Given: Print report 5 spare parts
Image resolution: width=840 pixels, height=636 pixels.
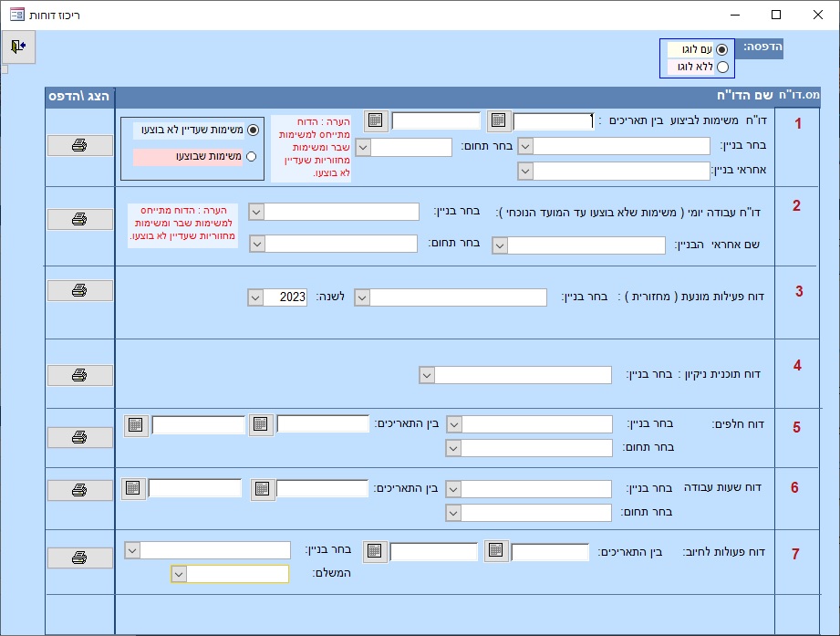Looking at the screenshot, I should [x=80, y=437].
